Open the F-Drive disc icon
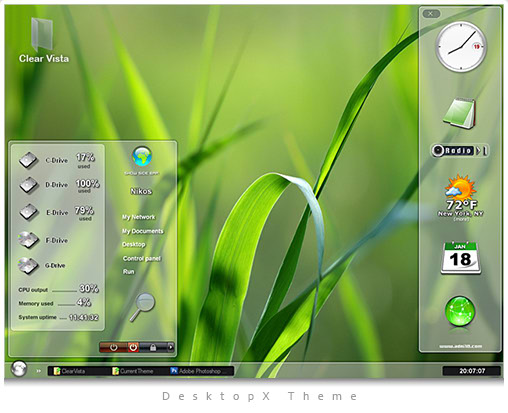508x413 pixels. [28, 240]
